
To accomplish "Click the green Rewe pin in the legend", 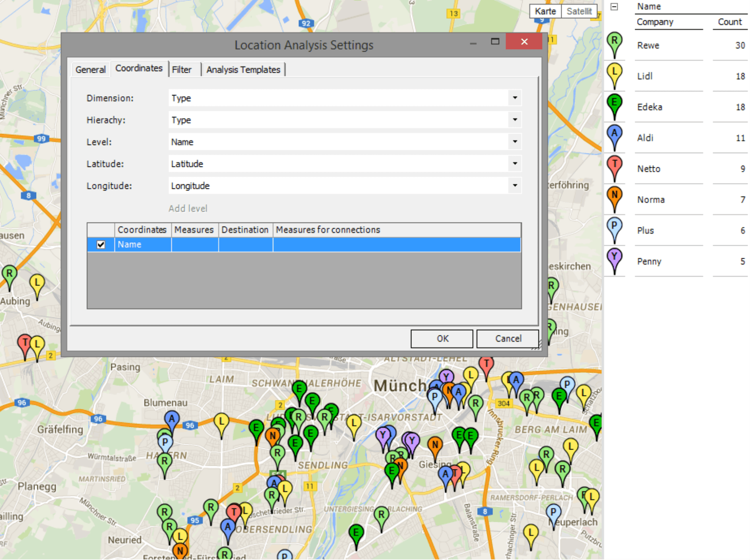I will point(614,42).
